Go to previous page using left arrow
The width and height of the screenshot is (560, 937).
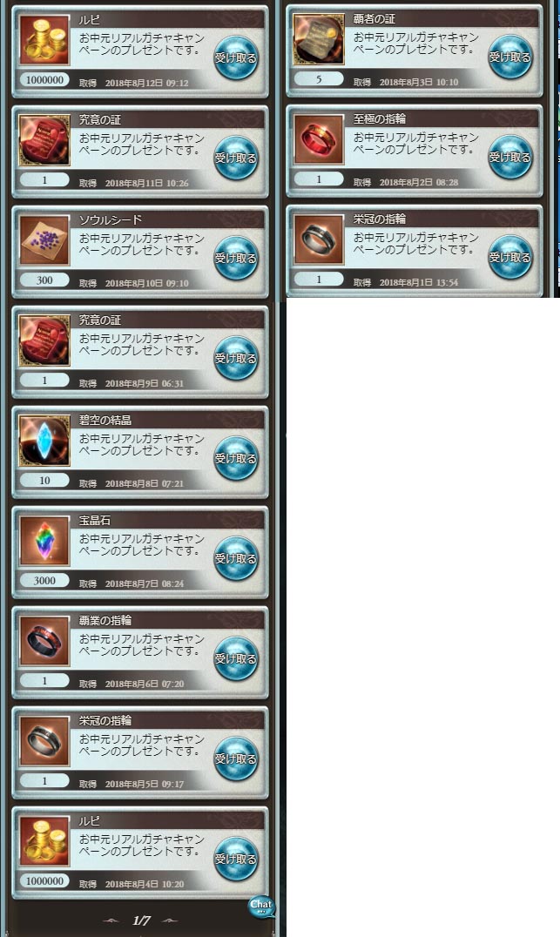pyautogui.click(x=111, y=920)
